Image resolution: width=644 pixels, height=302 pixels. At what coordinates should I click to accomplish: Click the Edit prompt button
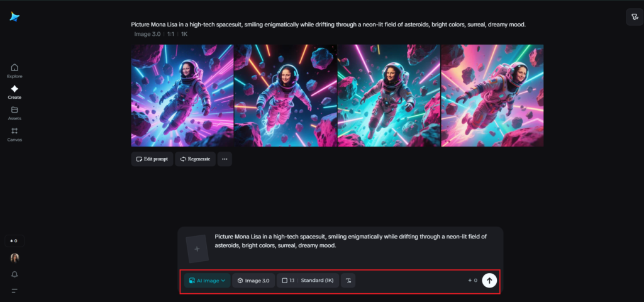[152, 159]
